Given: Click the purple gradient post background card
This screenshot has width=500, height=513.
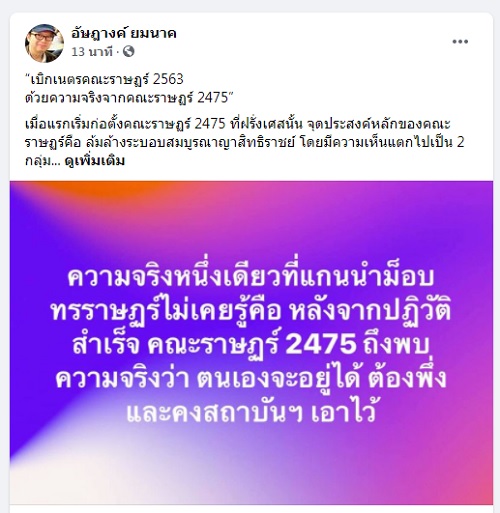Looking at the screenshot, I should (251, 342).
